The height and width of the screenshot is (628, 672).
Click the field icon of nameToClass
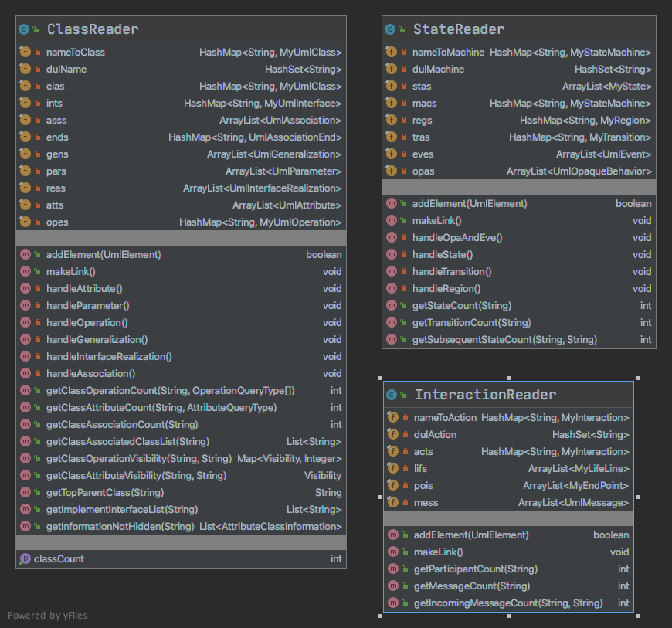click(x=25, y=52)
